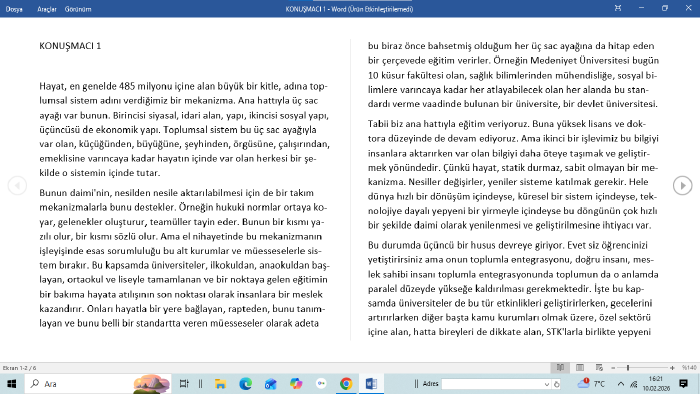The height and width of the screenshot is (394, 700).
Task: Switch to Google Chrome on taskbar
Action: pos(346,384)
